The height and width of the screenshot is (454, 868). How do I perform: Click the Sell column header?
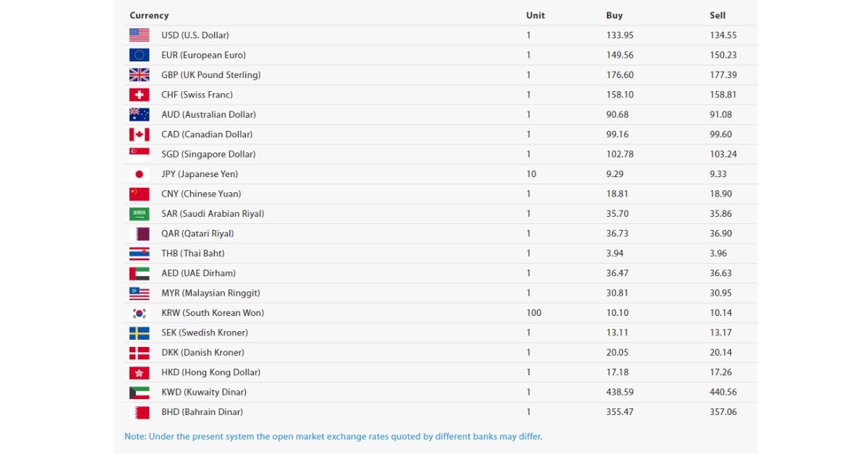[718, 15]
